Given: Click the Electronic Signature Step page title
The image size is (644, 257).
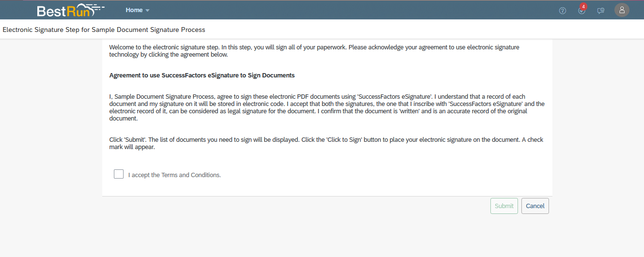Looking at the screenshot, I should [x=104, y=30].
